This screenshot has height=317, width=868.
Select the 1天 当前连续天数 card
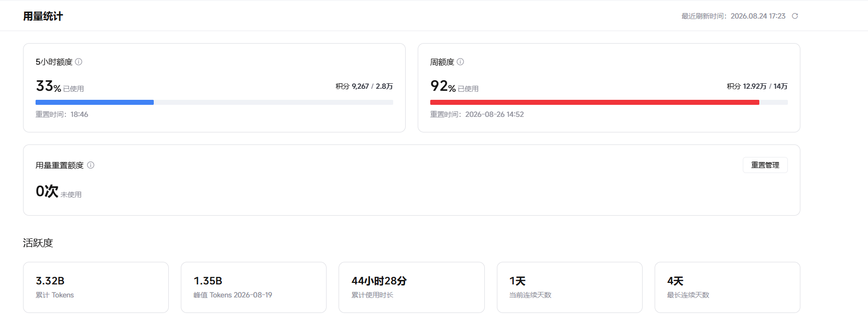click(569, 287)
